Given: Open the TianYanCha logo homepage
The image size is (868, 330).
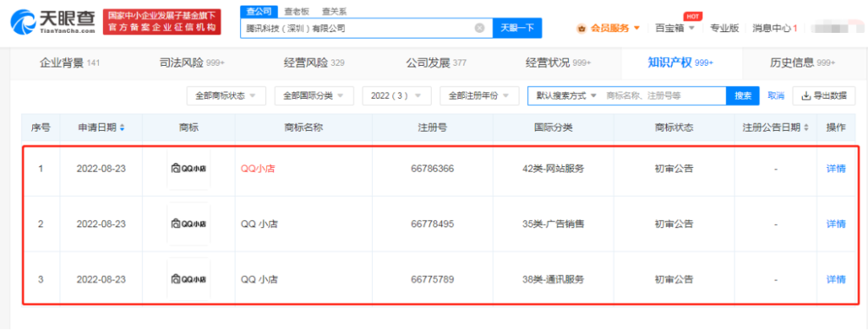Looking at the screenshot, I should click(x=53, y=22).
